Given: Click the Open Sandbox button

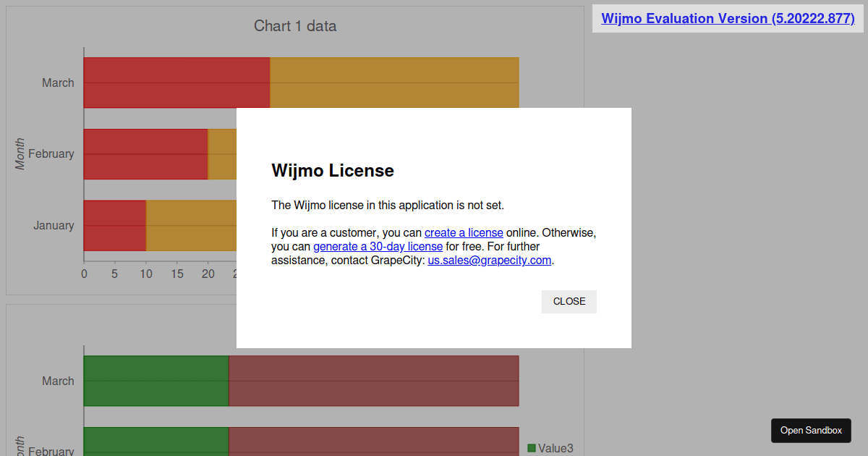Looking at the screenshot, I should click(811, 430).
